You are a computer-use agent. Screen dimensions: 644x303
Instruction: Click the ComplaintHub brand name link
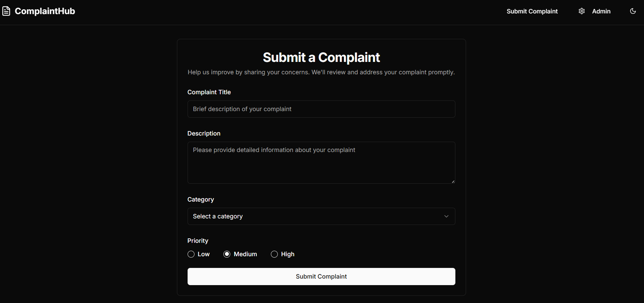coord(45,11)
